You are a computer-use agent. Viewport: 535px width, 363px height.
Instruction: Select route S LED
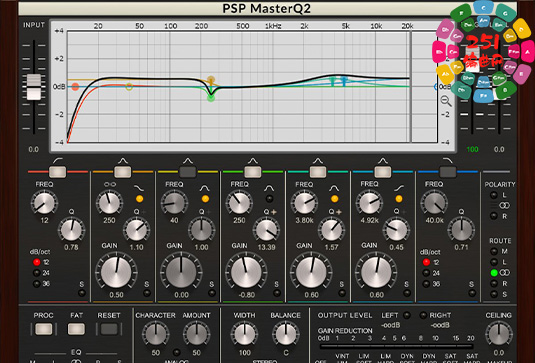click(494, 294)
